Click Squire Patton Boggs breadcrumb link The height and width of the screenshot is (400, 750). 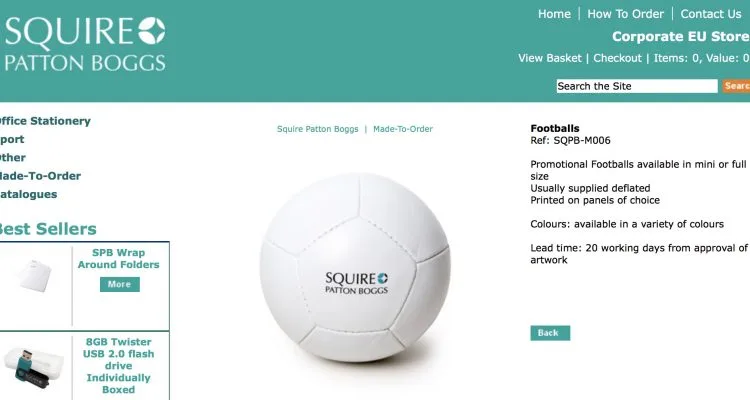coord(318,129)
